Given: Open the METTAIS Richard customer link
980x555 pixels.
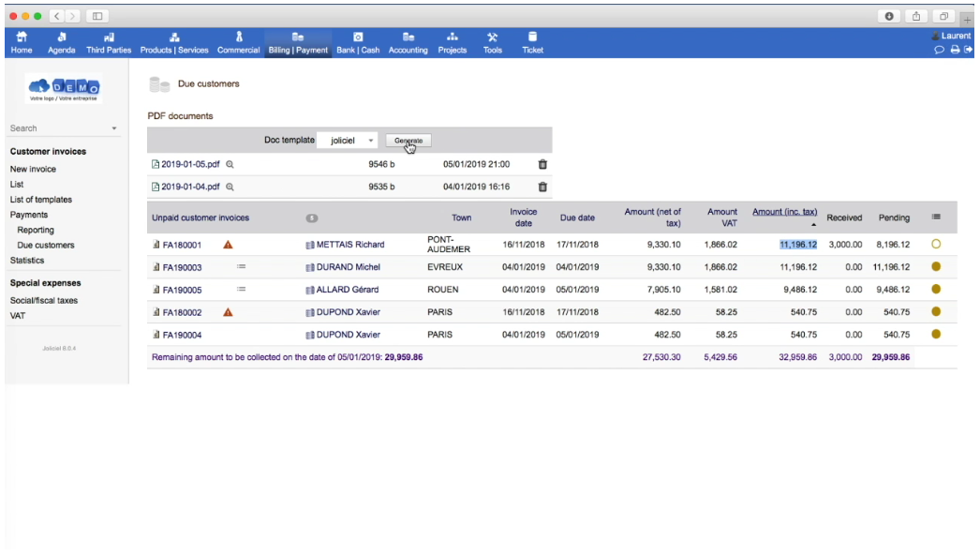Looking at the screenshot, I should click(x=350, y=245).
